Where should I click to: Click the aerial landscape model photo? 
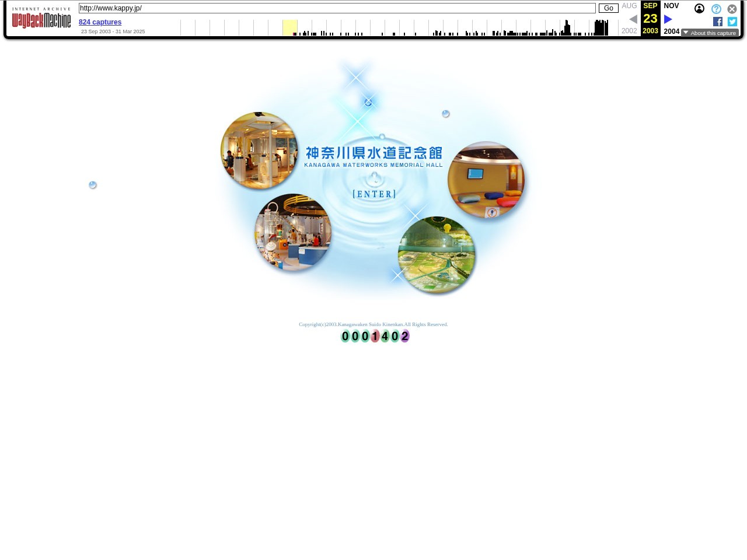click(x=437, y=254)
